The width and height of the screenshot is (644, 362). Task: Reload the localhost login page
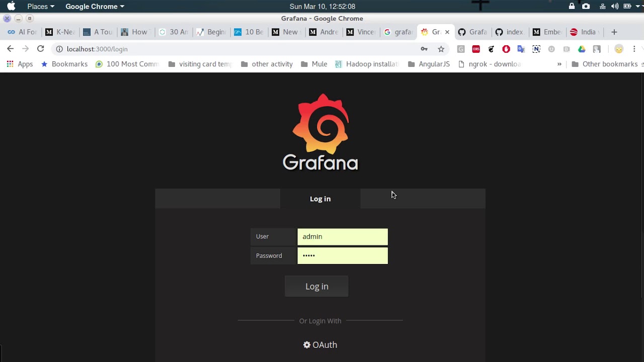[41, 49]
